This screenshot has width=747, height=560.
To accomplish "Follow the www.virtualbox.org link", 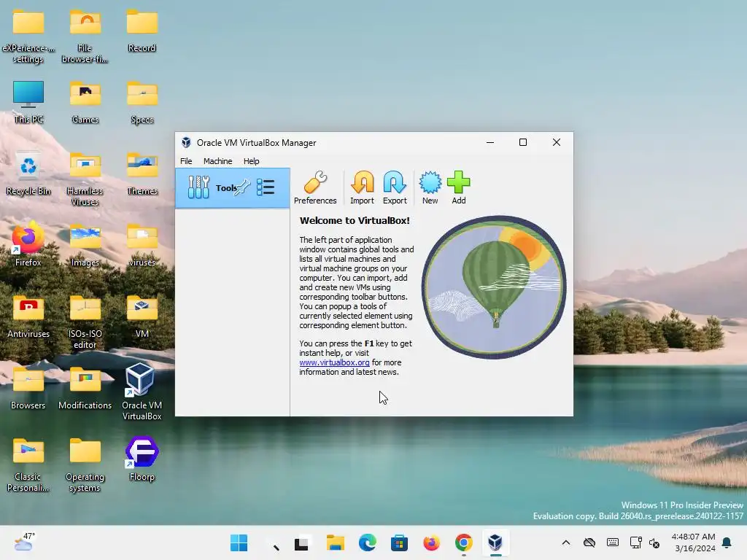I will 334,362.
